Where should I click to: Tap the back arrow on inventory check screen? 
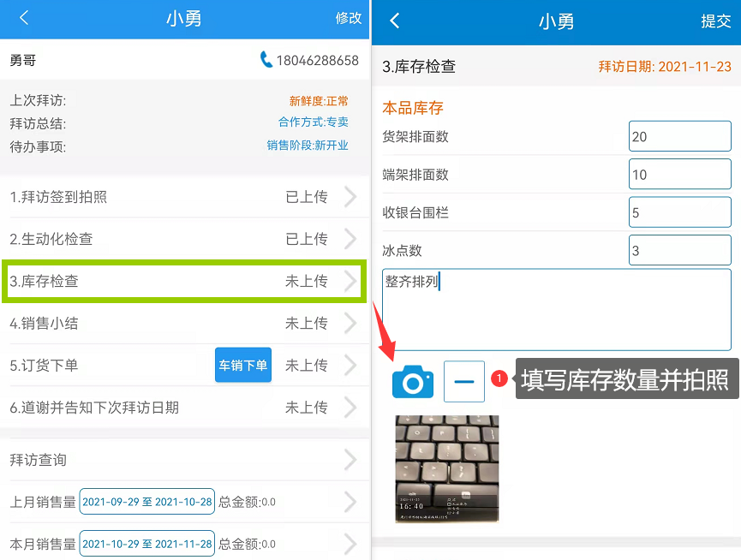[395, 21]
